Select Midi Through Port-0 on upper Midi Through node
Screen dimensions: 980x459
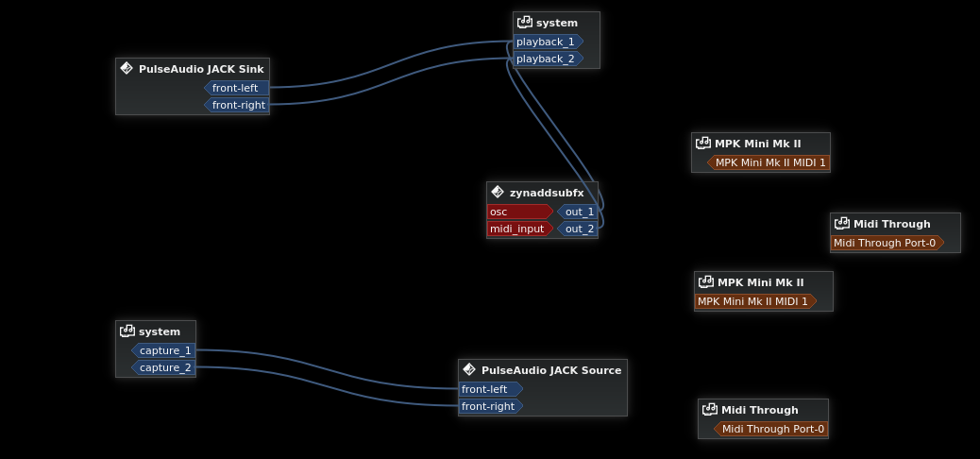[x=887, y=244]
